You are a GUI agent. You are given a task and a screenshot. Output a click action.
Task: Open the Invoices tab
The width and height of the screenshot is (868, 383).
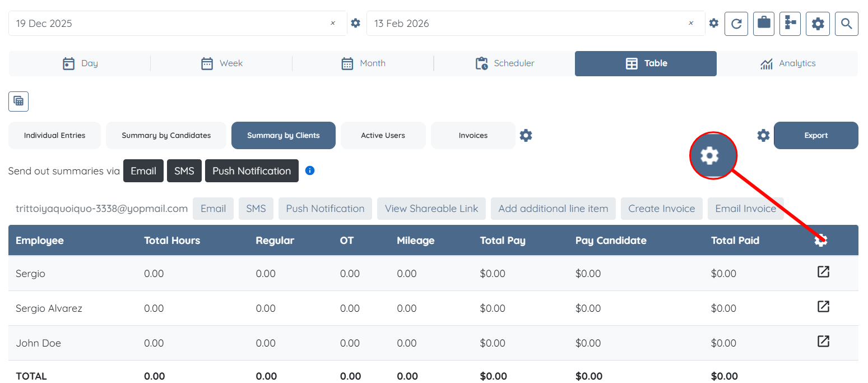click(x=473, y=135)
